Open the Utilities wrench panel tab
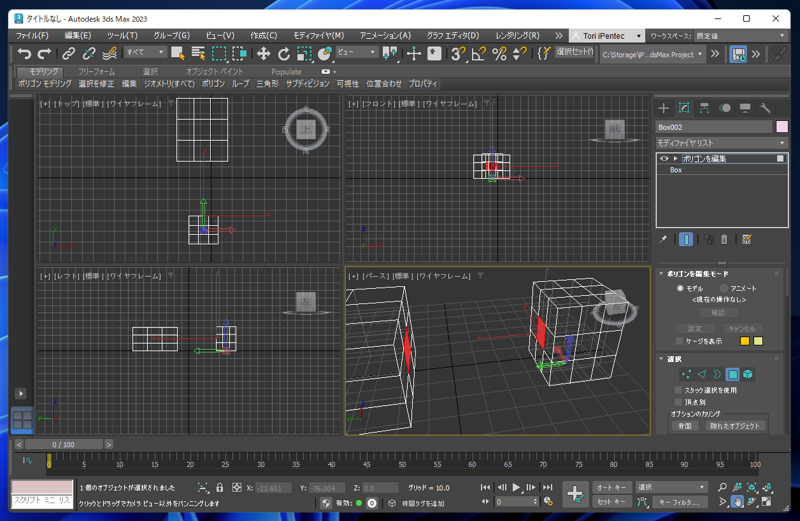Image resolution: width=800 pixels, height=521 pixels. click(x=765, y=108)
